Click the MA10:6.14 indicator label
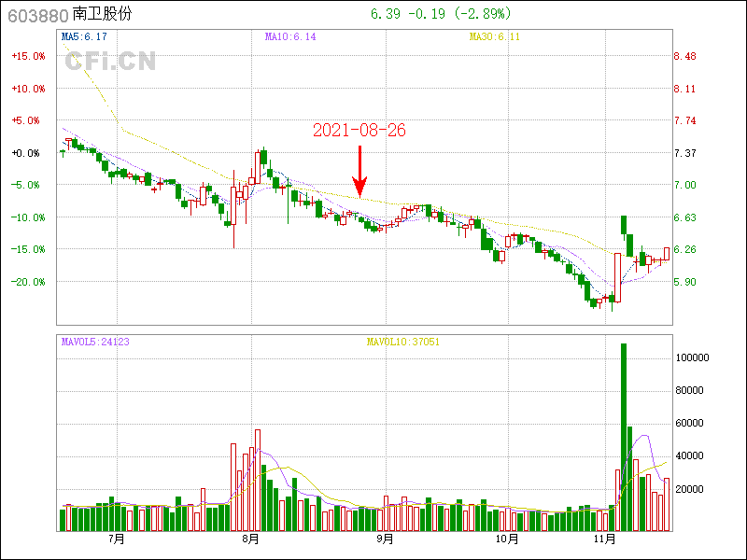 290,36
